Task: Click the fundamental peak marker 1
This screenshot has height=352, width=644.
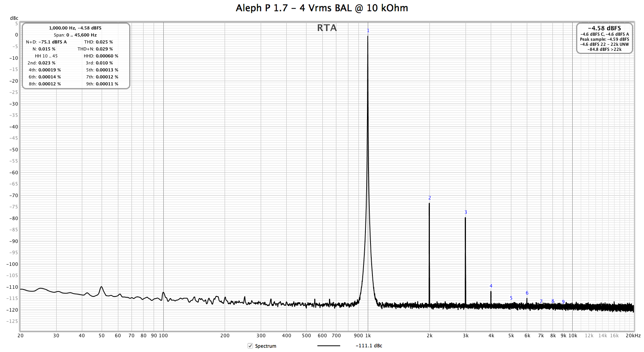Action: click(x=368, y=31)
